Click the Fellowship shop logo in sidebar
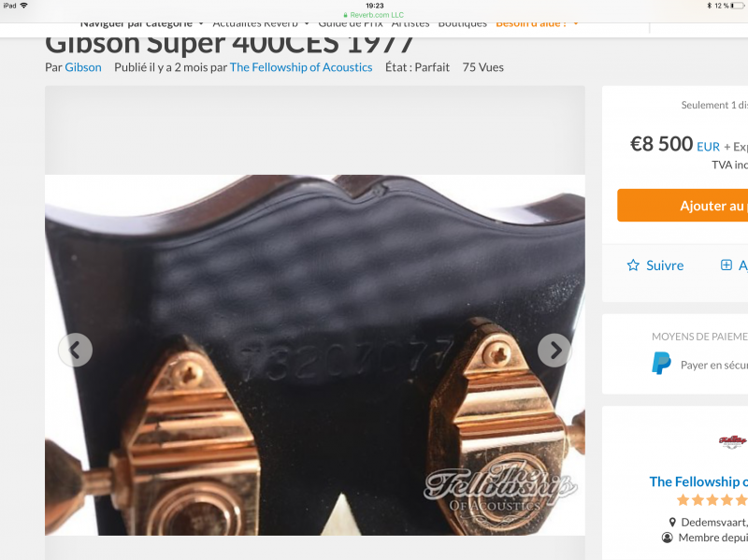 click(733, 440)
